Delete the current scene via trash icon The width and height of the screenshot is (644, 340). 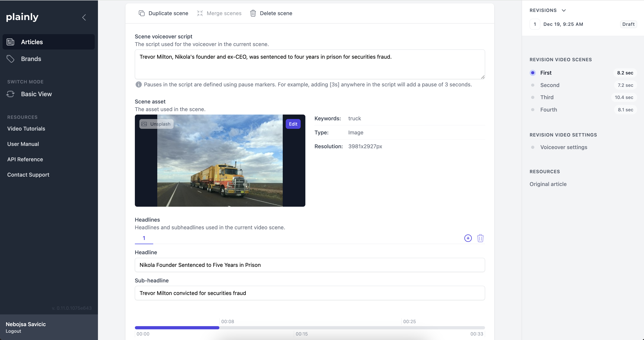click(x=271, y=13)
